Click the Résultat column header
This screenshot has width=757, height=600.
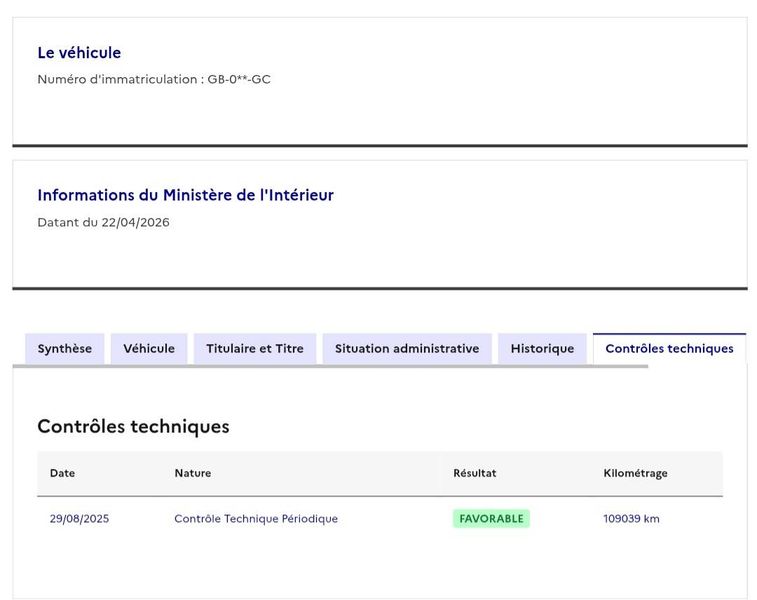475,473
